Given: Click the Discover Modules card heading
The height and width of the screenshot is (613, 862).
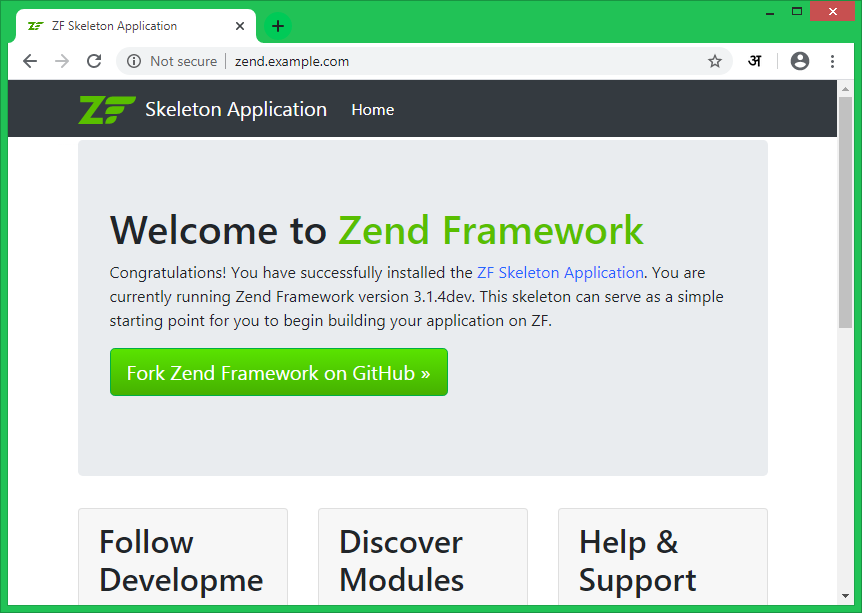Looking at the screenshot, I should [401, 561].
